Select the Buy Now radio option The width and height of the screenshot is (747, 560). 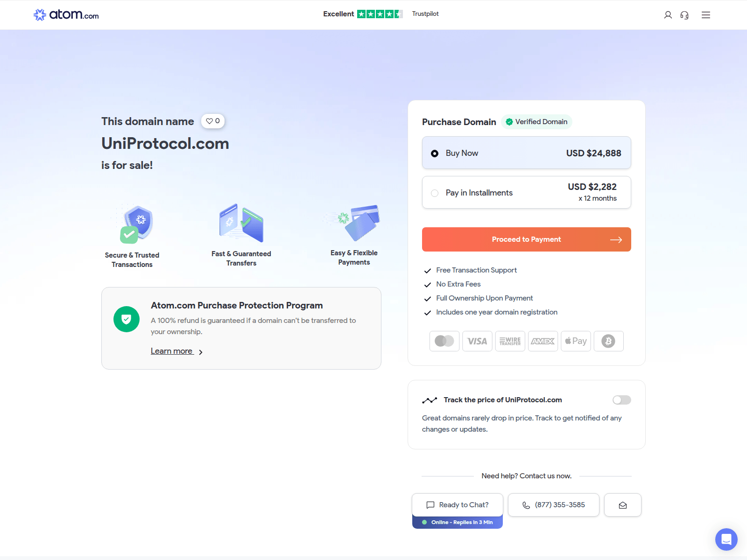435,154
